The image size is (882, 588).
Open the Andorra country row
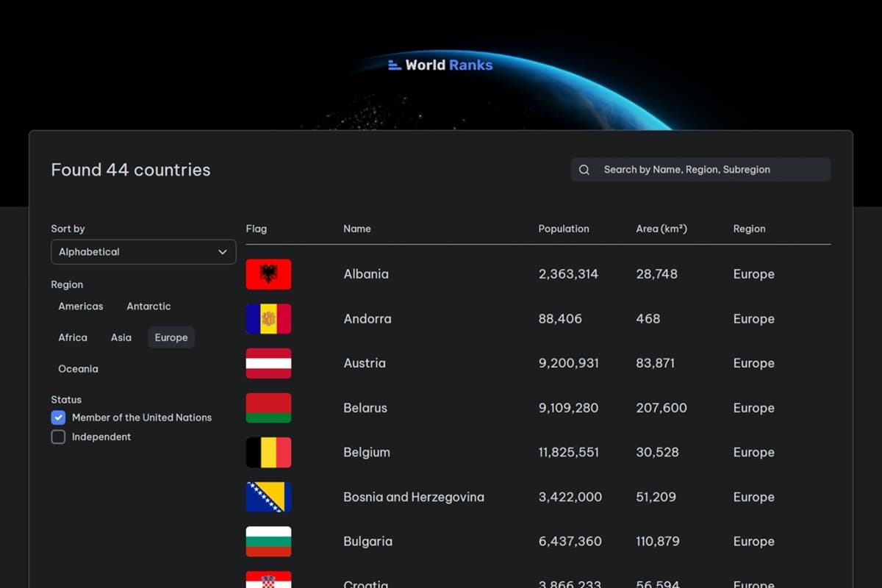point(538,319)
